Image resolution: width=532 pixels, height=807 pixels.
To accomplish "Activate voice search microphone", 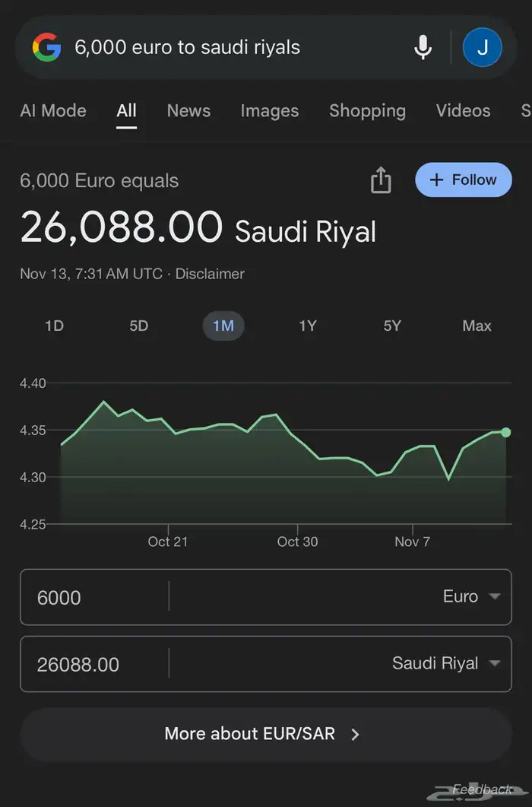I will coord(423,48).
